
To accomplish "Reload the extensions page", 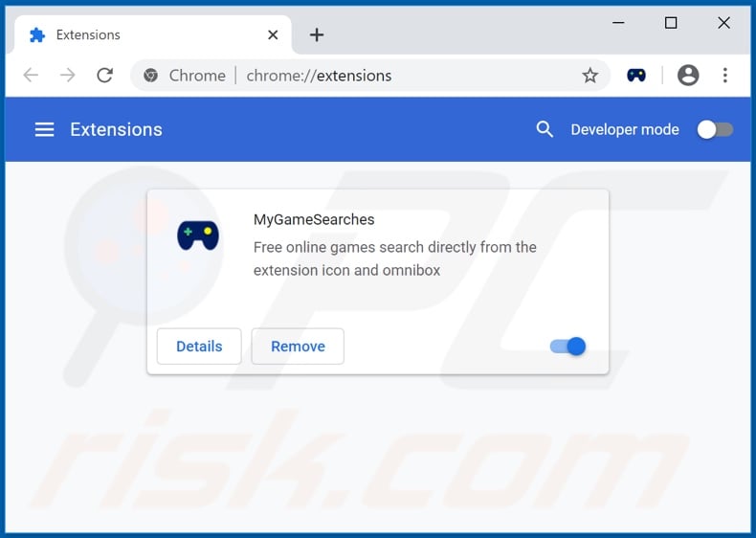I will 104,76.
